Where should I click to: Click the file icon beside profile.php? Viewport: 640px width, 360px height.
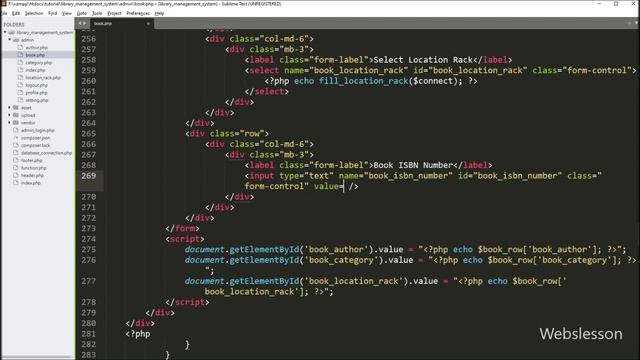pos(20,93)
